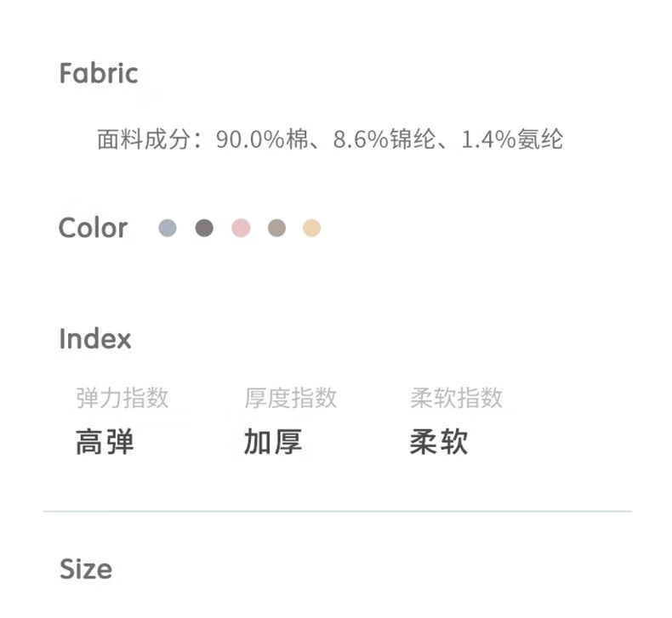
Task: Select the fabric composition text line
Action: (330, 139)
